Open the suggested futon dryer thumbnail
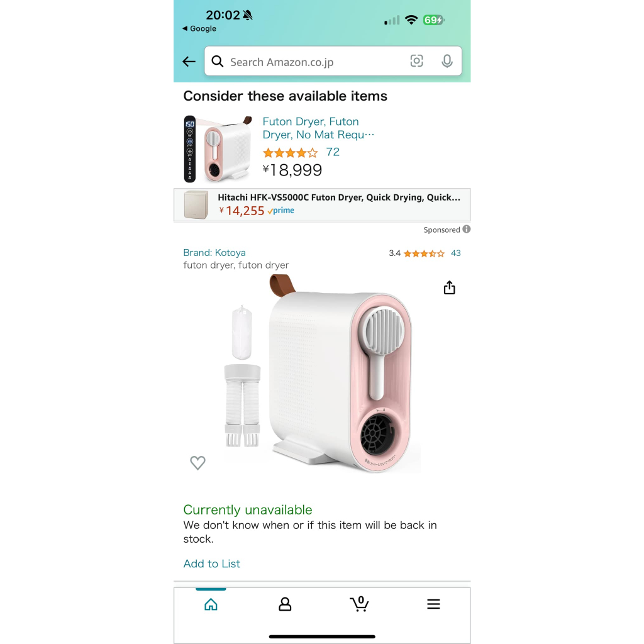644x644 pixels. [218, 149]
